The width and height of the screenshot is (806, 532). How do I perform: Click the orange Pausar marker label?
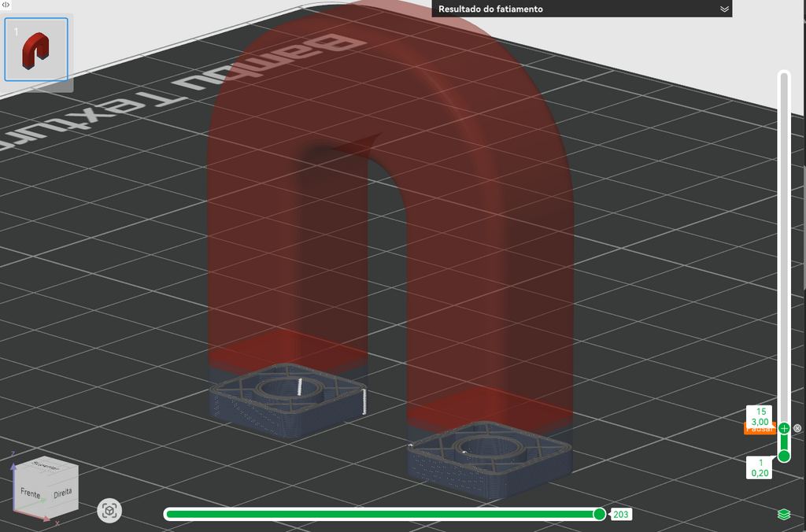760,429
